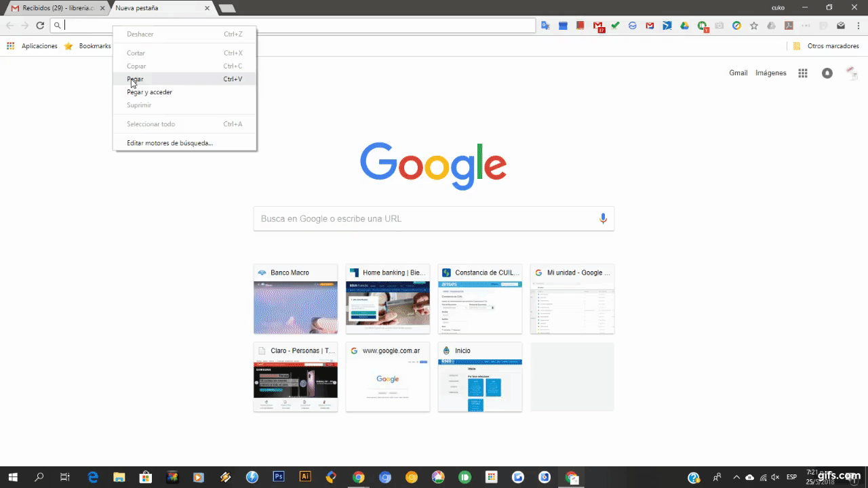Open Illustrator from the taskbar

click(304, 477)
